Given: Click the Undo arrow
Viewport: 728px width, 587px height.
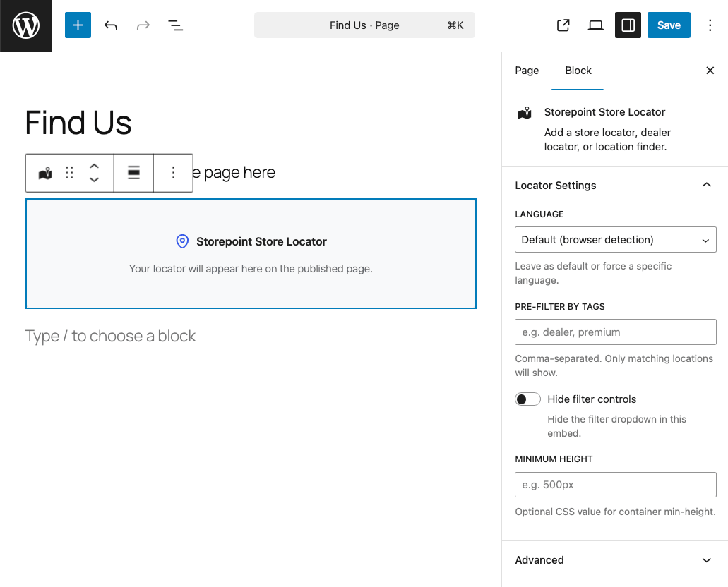Looking at the screenshot, I should click(x=111, y=25).
